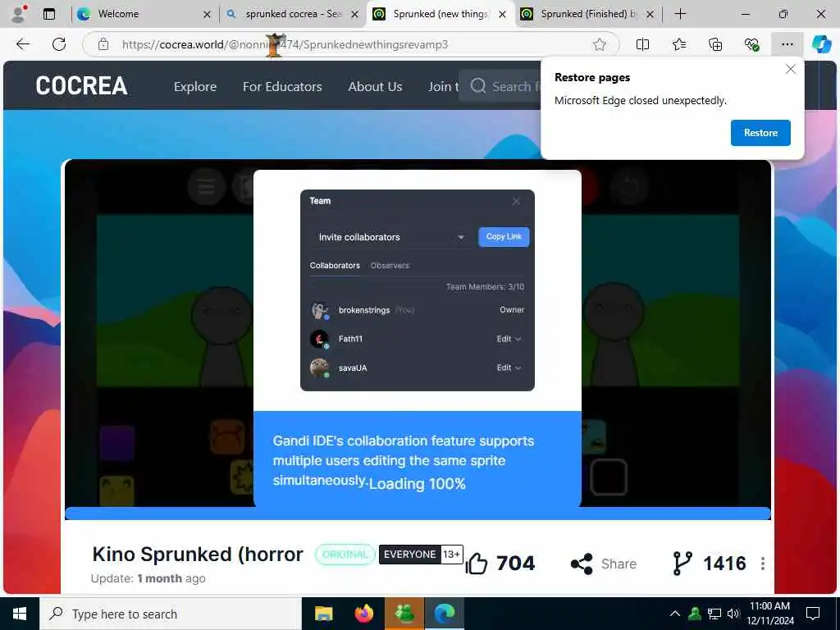The width and height of the screenshot is (840, 630).
Task: Click the Kino Sprunked project title
Action: [198, 554]
